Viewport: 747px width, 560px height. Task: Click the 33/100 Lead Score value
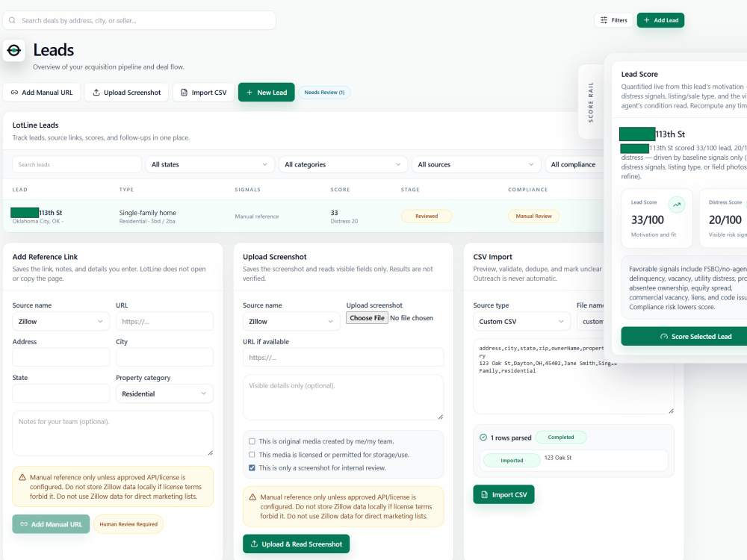(x=648, y=220)
